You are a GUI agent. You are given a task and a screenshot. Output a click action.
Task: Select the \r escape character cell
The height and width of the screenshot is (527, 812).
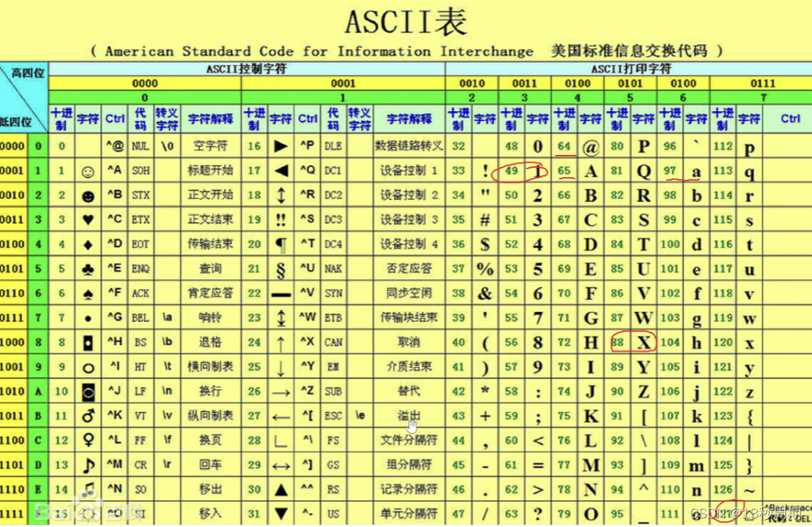tap(166, 465)
